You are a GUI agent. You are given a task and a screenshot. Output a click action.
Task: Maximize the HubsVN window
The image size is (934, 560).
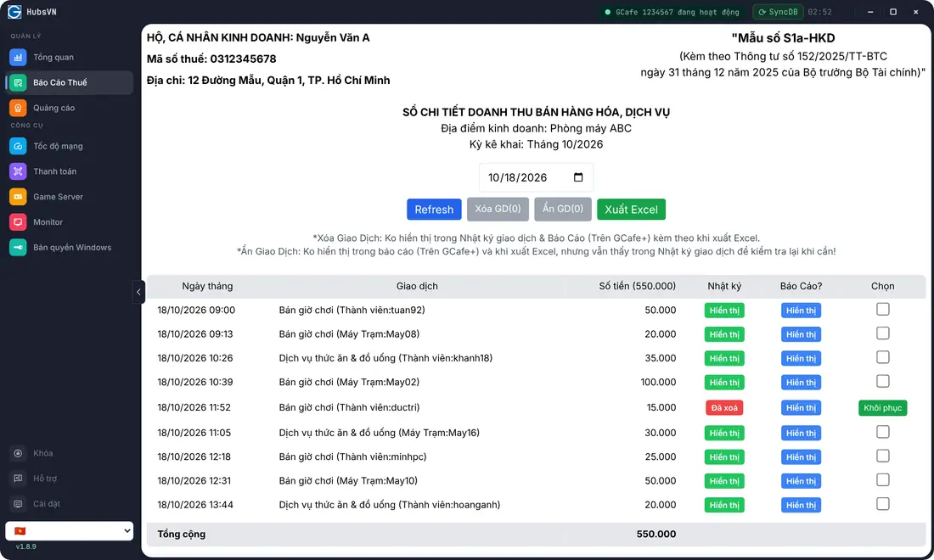(x=893, y=12)
